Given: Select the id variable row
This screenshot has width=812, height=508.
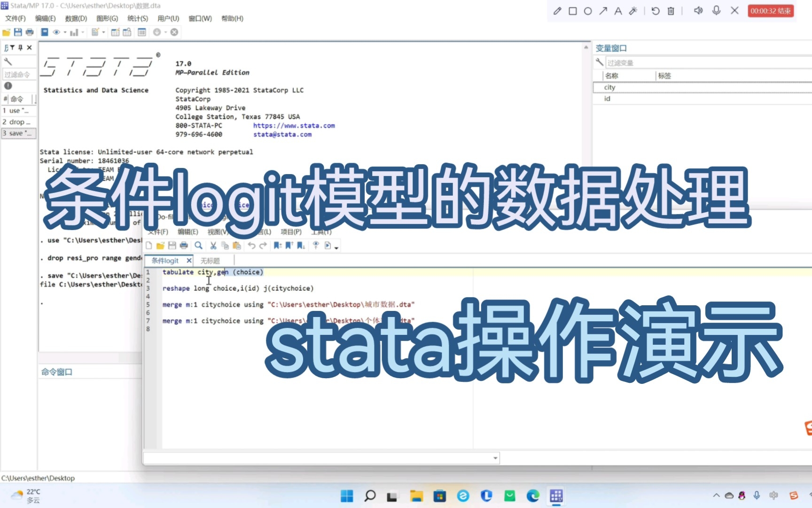Looking at the screenshot, I should (702, 99).
